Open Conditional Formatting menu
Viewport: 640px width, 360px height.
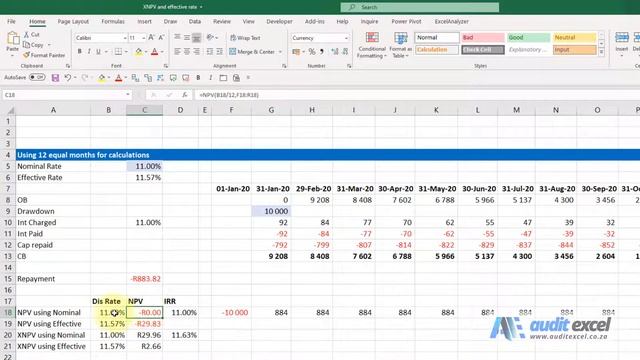tap(372, 45)
